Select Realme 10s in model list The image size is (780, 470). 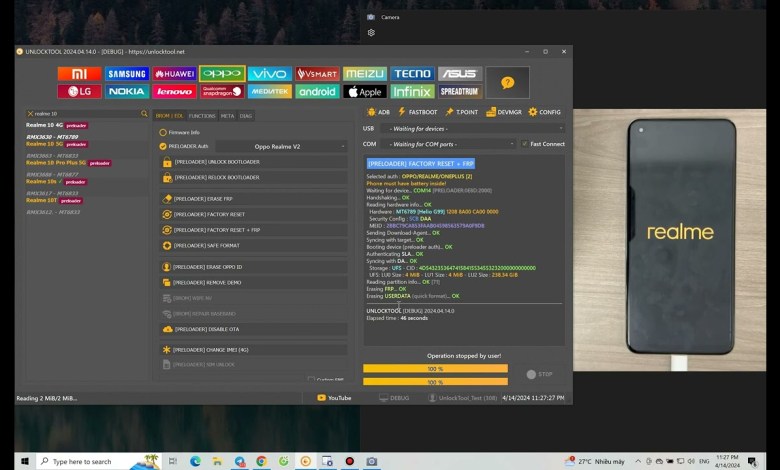pos(41,182)
